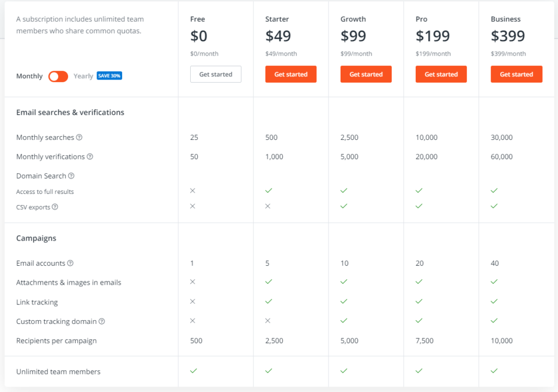Click the $0/month Free plan subtext
This screenshot has width=558, height=392.
coord(204,54)
